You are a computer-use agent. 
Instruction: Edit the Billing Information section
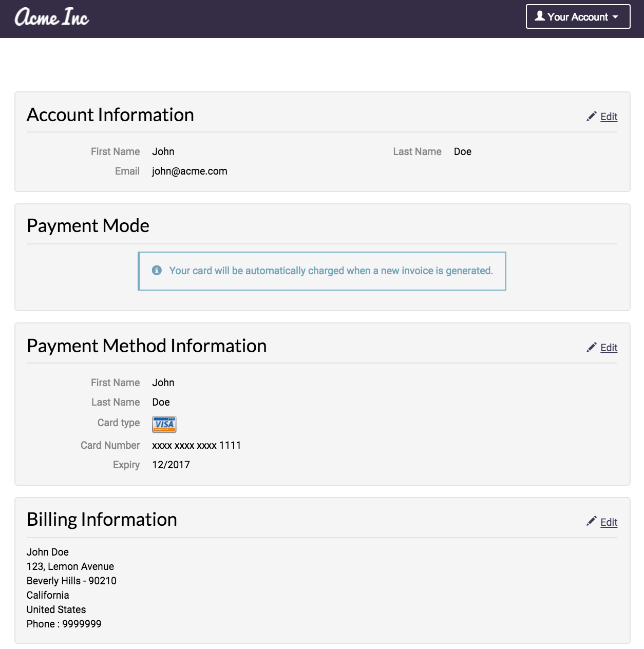tap(609, 522)
